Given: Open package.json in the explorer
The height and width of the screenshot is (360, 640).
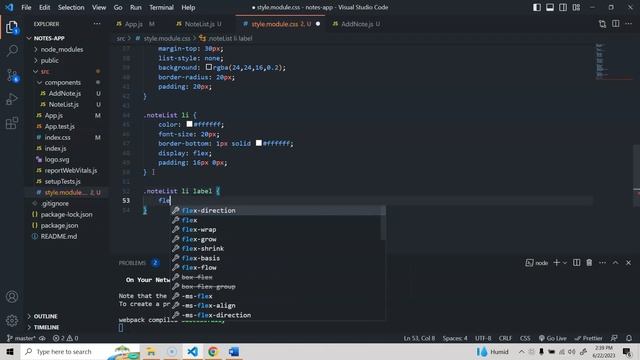Looking at the screenshot, I should 59,225.
